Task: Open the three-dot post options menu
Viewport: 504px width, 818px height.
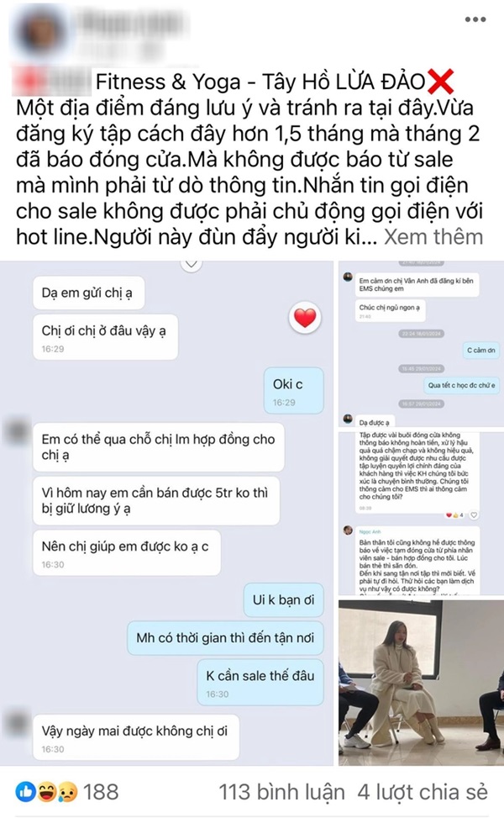Action: [475, 19]
